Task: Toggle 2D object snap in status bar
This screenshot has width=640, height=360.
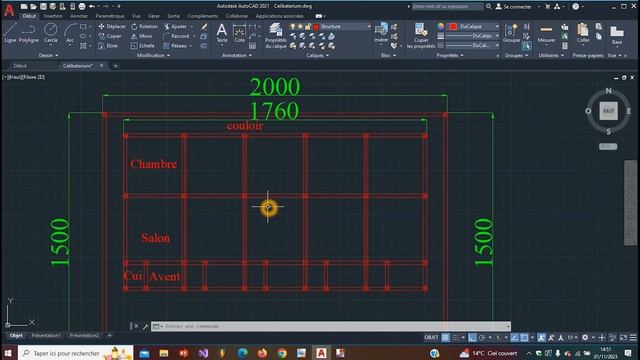Action: [525, 338]
